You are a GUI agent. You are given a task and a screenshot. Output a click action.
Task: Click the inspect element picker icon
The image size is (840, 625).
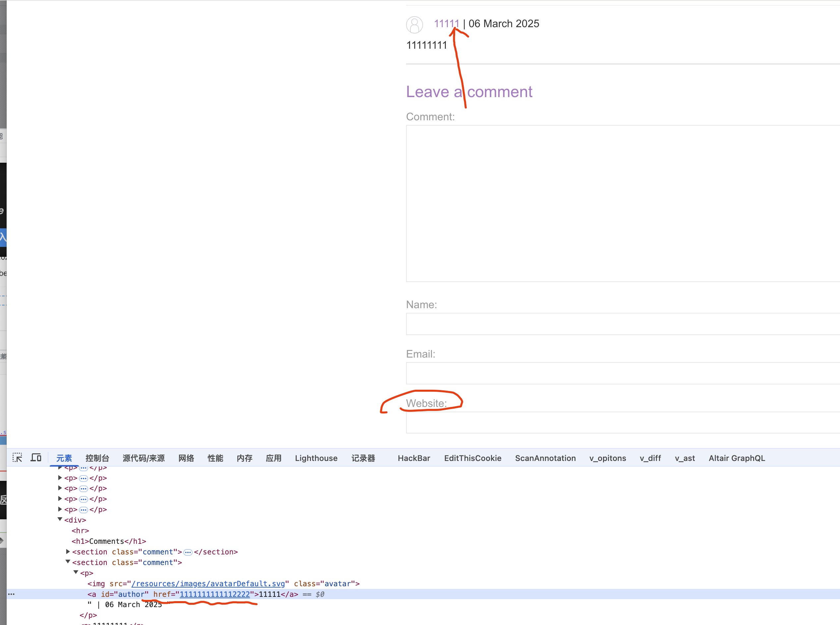point(17,457)
